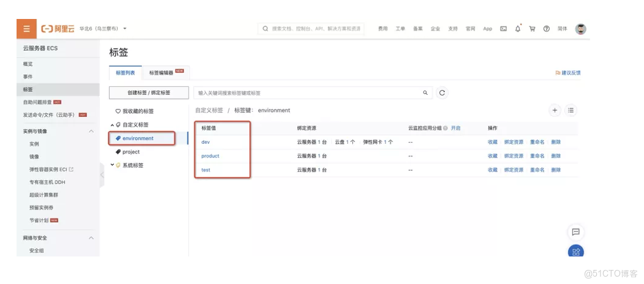Image resolution: width=644 pixels, height=284 pixels.
Task: Open 弹性容器实例 ECI external link
Action: (51, 170)
